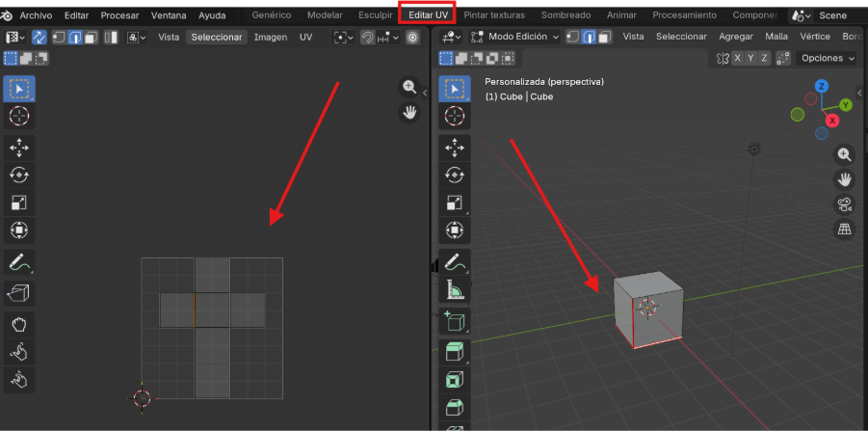
Task: Select the Rotate tool in UV editor
Action: [19, 175]
